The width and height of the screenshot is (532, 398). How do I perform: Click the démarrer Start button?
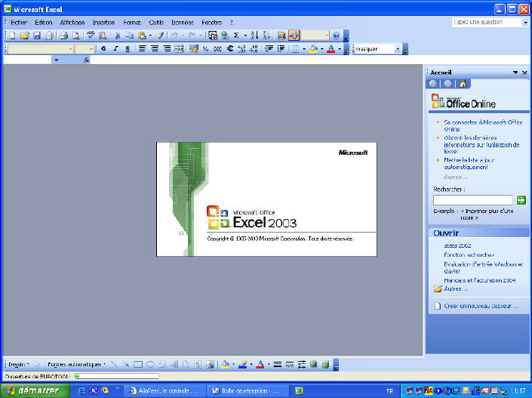[35, 390]
